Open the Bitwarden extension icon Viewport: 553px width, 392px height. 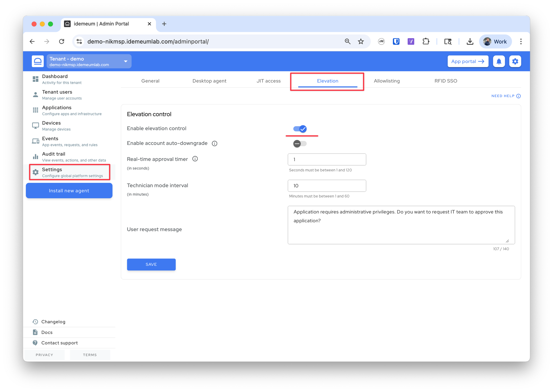click(x=396, y=41)
